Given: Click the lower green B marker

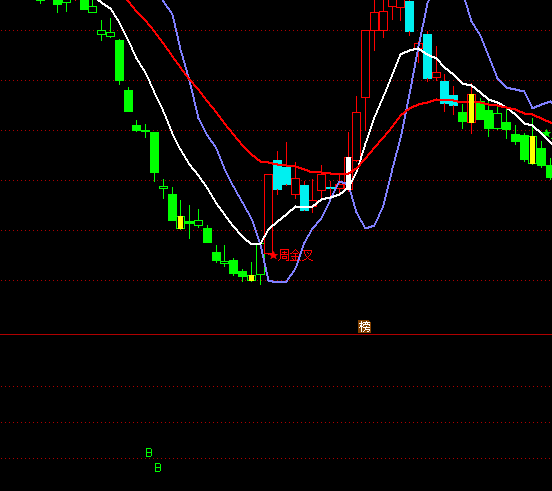Looking at the screenshot, I should tap(158, 468).
